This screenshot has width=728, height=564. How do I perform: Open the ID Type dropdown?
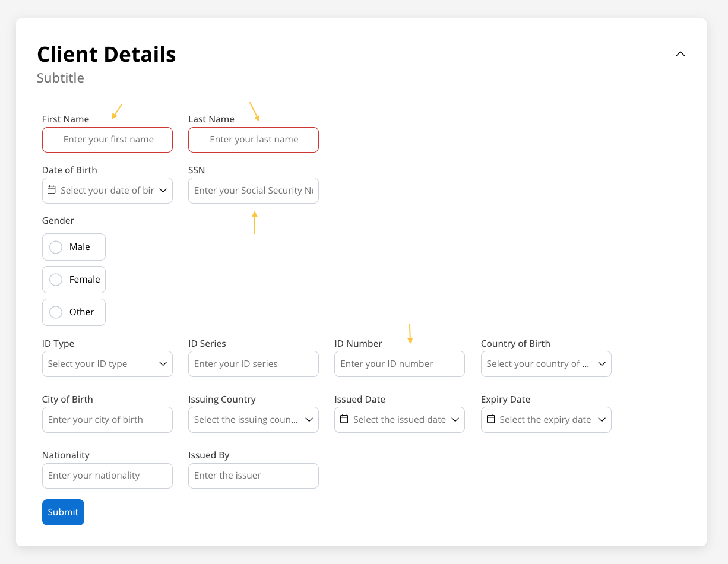click(107, 364)
